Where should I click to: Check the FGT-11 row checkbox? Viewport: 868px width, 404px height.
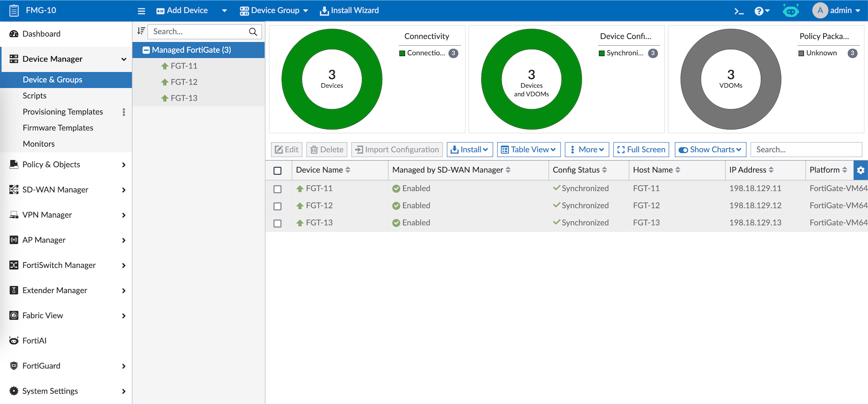click(x=278, y=189)
